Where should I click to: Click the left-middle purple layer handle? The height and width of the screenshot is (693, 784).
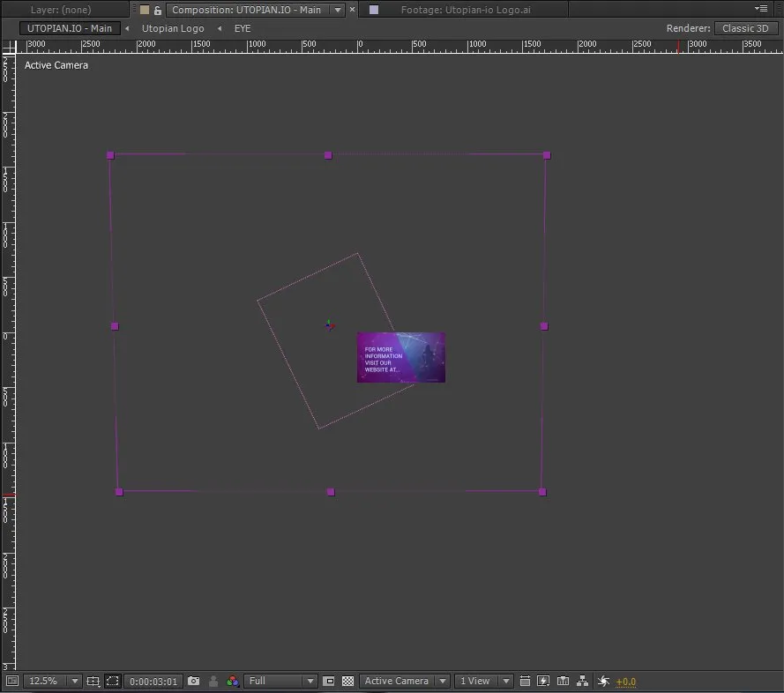point(115,326)
